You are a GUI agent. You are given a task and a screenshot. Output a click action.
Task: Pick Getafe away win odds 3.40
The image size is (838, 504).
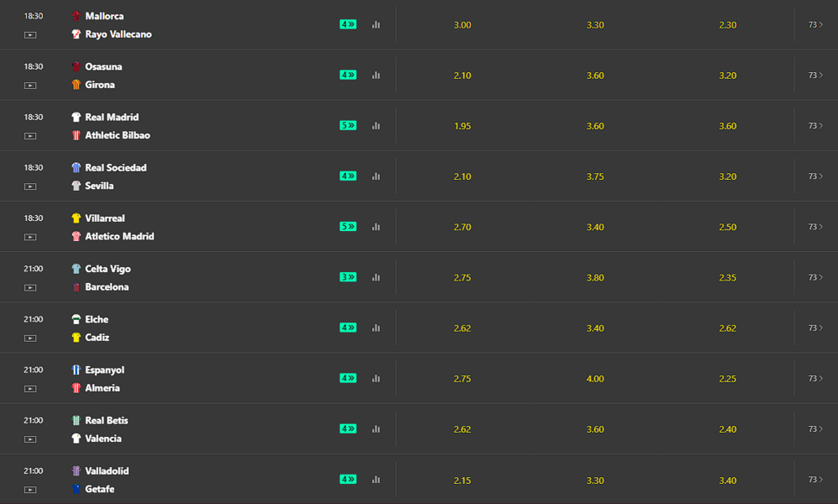tap(727, 480)
